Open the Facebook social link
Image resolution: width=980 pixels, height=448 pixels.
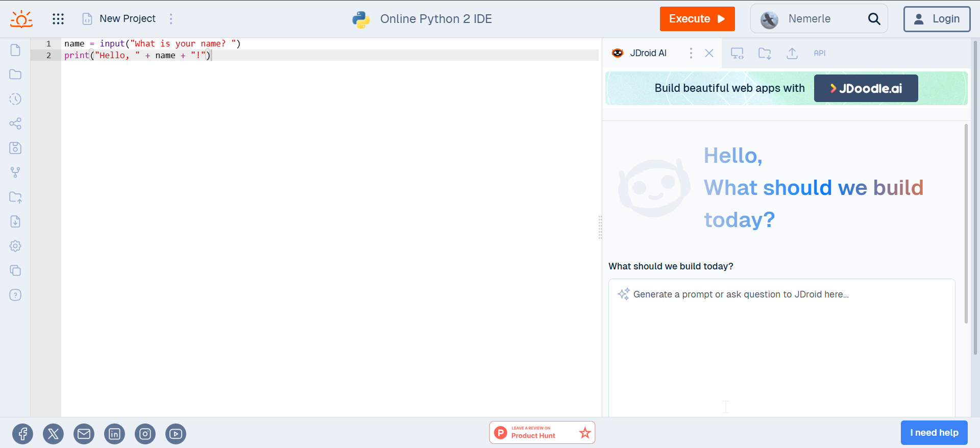click(23, 434)
